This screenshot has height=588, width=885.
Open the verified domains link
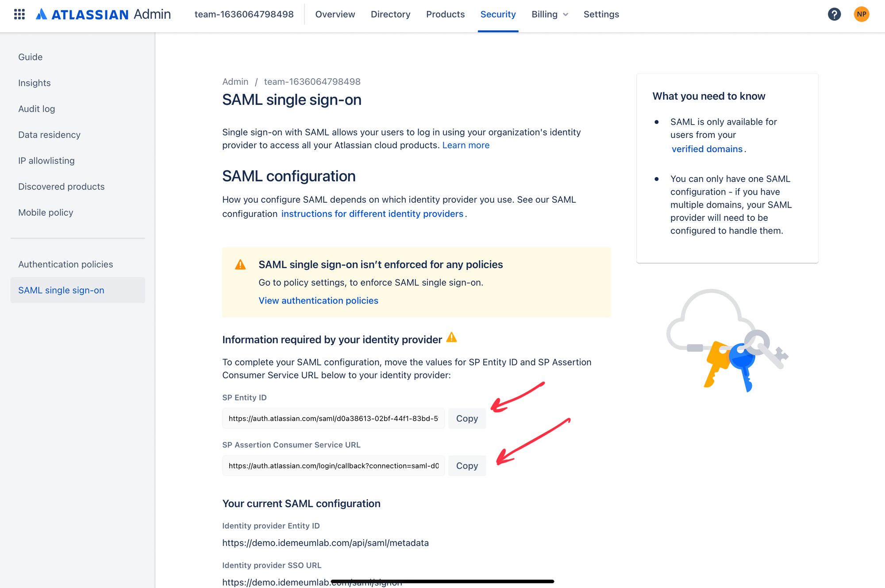[707, 149]
